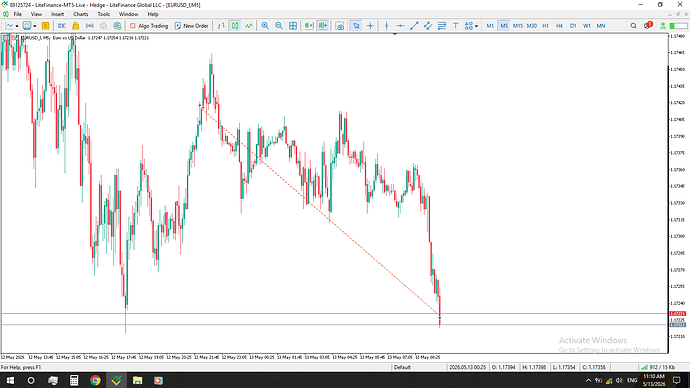Switch chart to line chart type
The image size is (690, 388).
(x=249, y=26)
